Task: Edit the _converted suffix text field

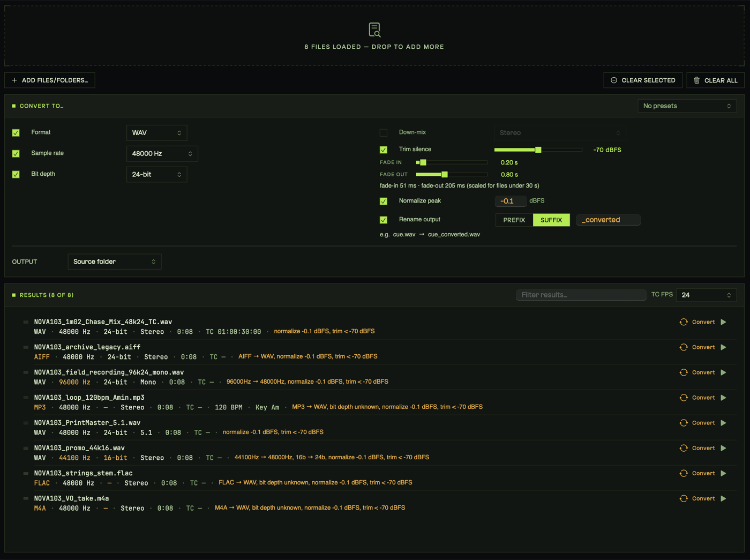Action: coord(608,220)
